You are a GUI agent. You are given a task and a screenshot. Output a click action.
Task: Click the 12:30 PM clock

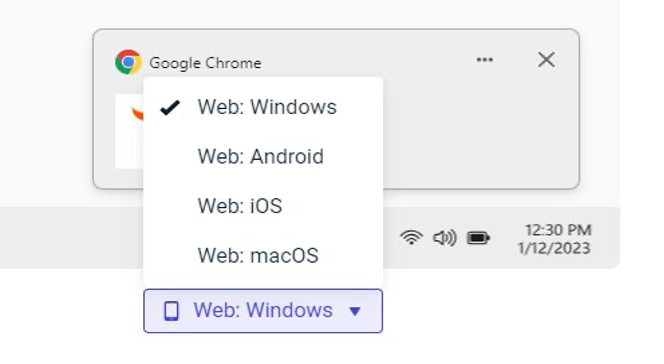click(x=558, y=230)
